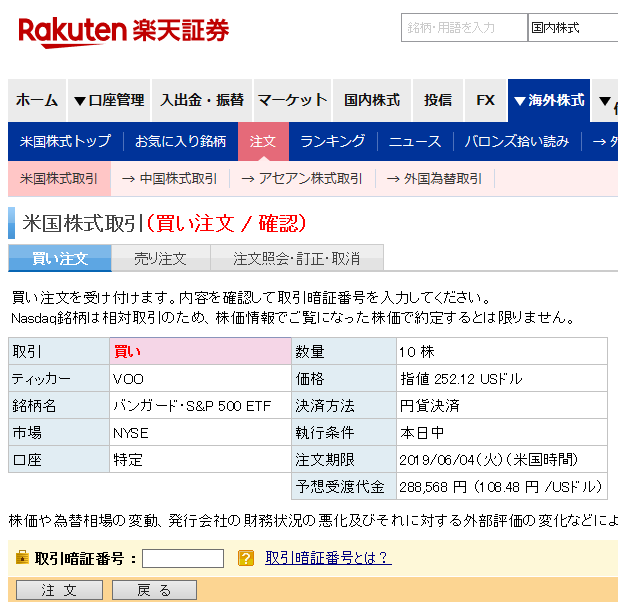
Task: Click the 特定 account type cell
Action: [x=200, y=460]
